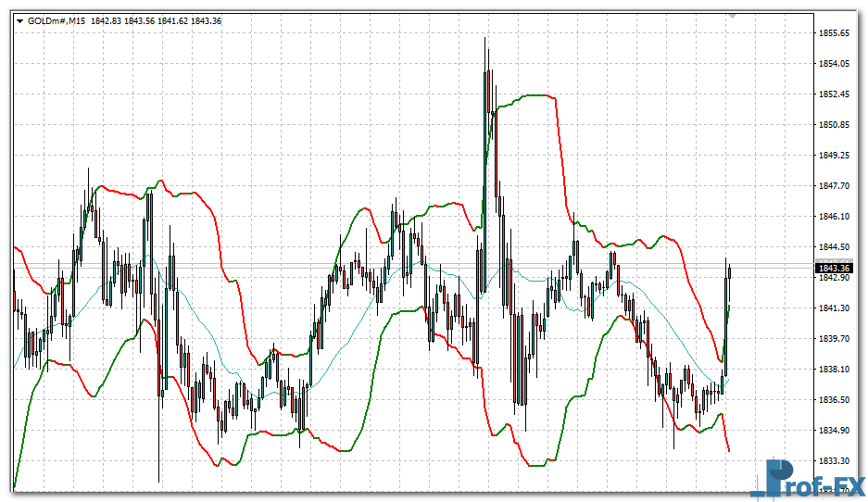
Task: Click the 1852.45 price scale label
Action: click(835, 94)
